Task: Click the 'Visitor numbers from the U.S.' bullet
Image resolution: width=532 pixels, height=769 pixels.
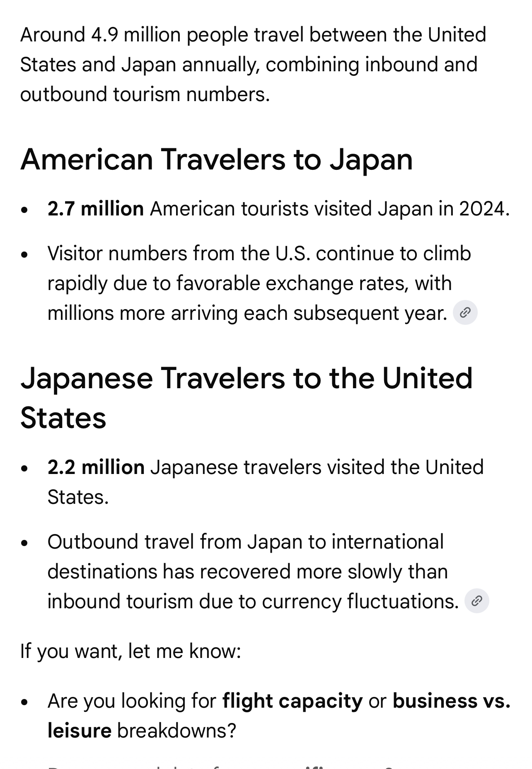Action: pos(259,283)
